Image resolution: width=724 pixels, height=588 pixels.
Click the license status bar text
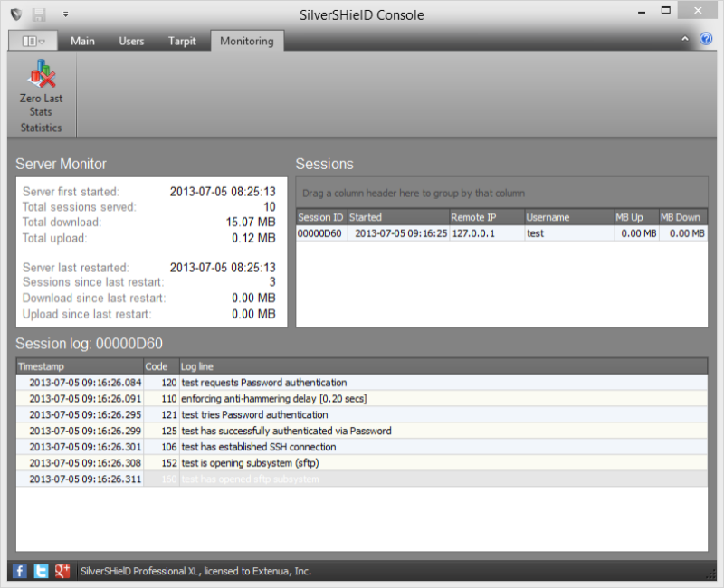coord(195,571)
